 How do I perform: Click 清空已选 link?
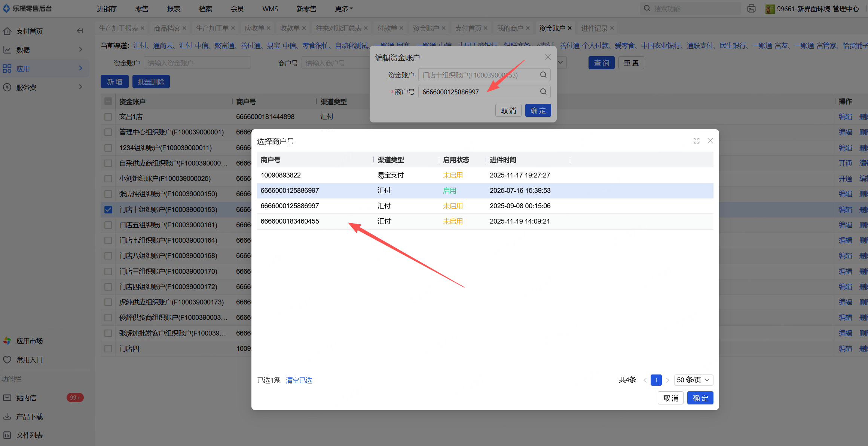[299, 380]
